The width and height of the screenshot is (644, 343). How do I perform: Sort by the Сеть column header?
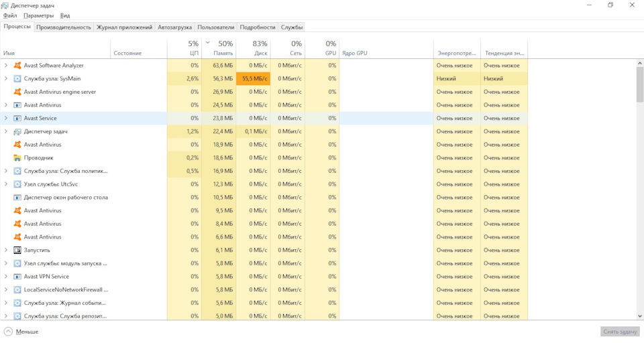(x=288, y=49)
